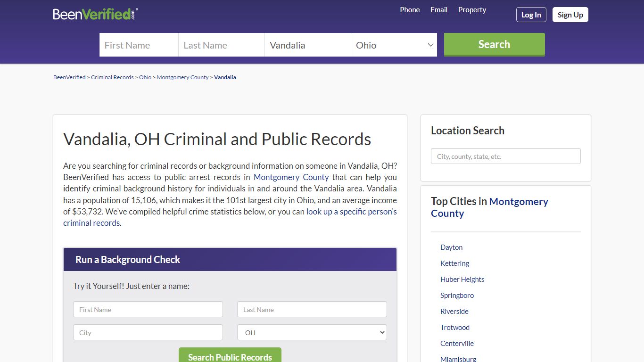Click the green Search button
The width and height of the screenshot is (644, 362).
point(495,45)
